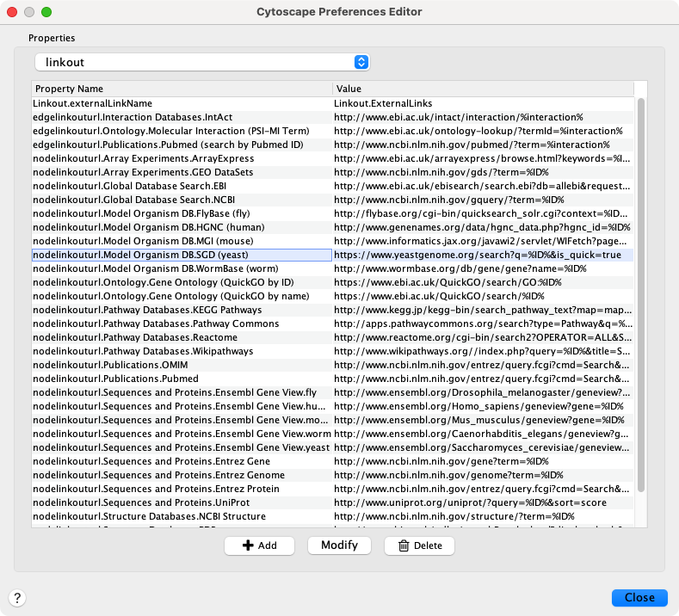Select the Reactome pathway database row

(x=181, y=337)
